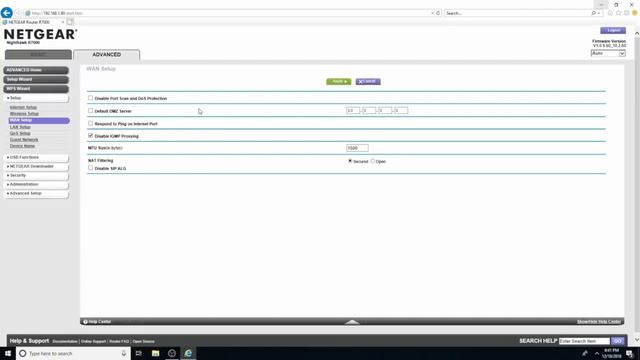This screenshot has height=360, width=640.
Task: Expand the Security section
Action: tap(36, 176)
